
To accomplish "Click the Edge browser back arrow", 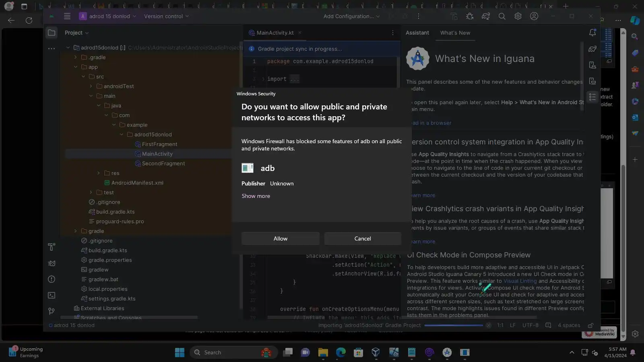I will click(x=11, y=21).
